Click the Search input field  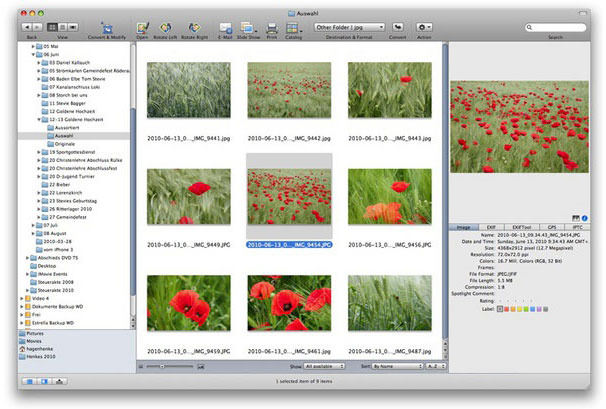(555, 25)
